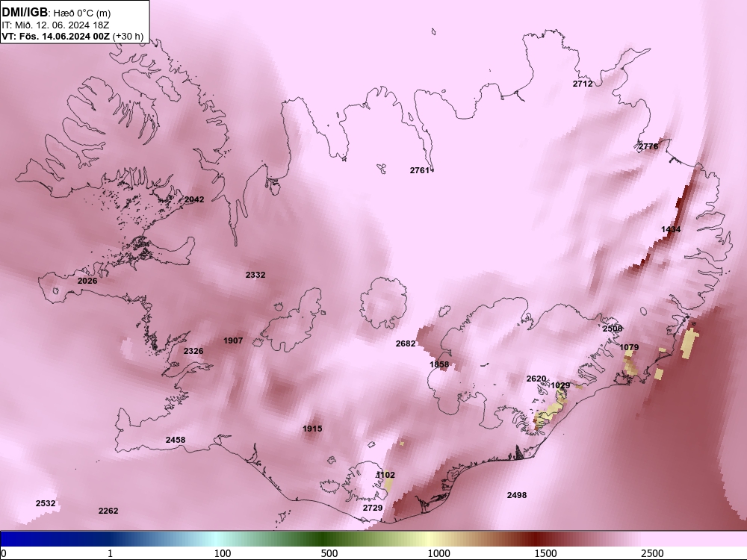Select the 2620 height label
This screenshot has height=560, width=747.
tap(536, 379)
